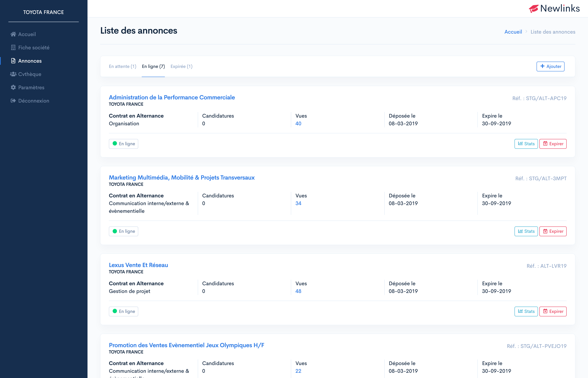The width and height of the screenshot is (588, 378).
Task: Select Annonces in the sidebar
Action: (x=44, y=61)
